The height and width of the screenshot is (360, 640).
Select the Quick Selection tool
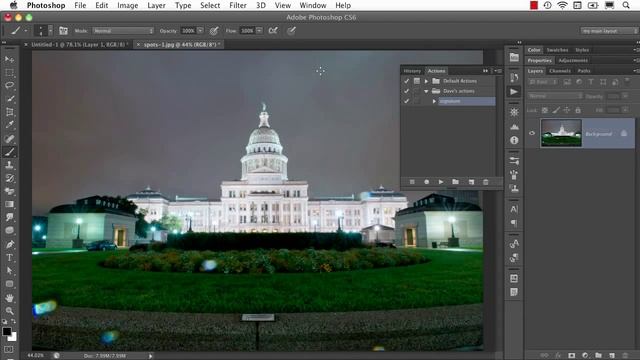9,99
